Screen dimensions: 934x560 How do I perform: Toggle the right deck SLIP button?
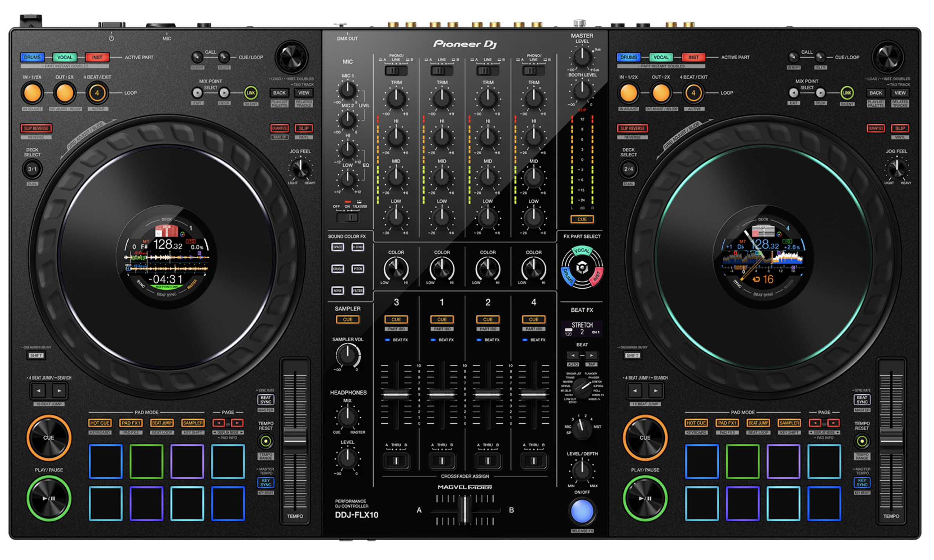coord(900,128)
